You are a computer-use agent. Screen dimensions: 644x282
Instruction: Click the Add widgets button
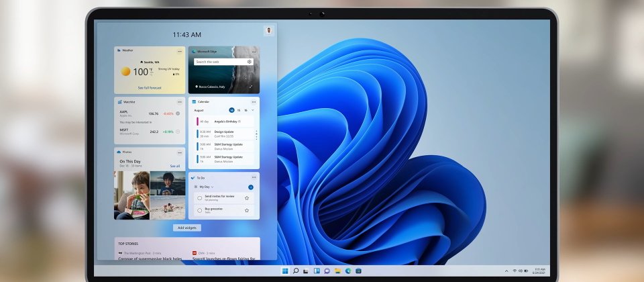tap(187, 228)
